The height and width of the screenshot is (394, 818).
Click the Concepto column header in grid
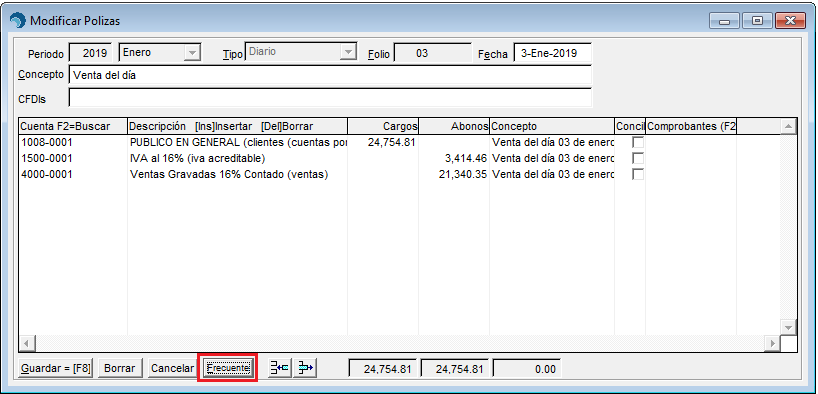552,126
